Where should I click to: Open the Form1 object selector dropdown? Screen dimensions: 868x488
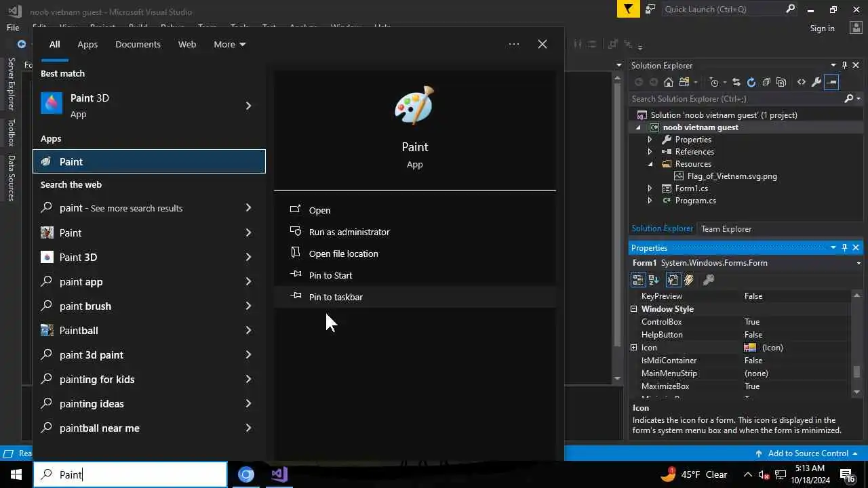click(859, 263)
